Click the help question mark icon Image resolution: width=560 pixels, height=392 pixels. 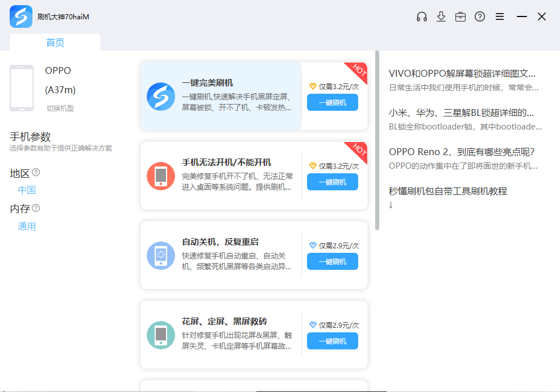click(480, 16)
